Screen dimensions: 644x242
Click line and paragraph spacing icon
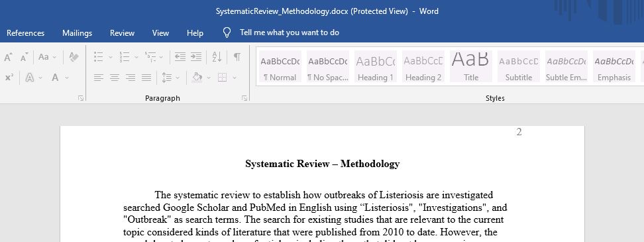[166, 78]
